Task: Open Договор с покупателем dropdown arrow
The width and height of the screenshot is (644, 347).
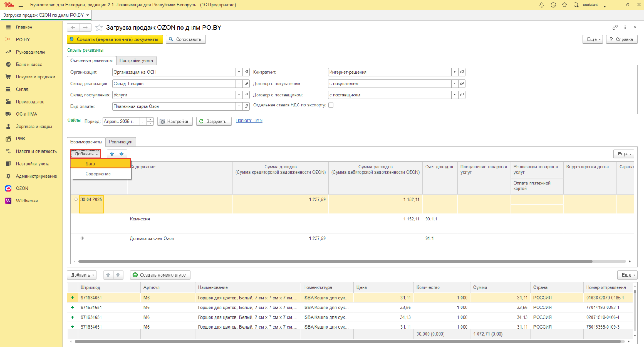Action: click(454, 83)
